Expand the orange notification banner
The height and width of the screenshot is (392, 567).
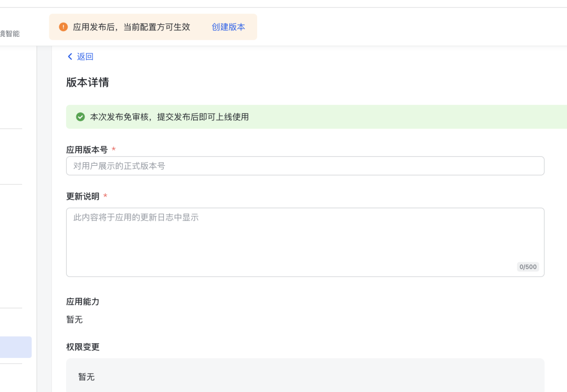coord(153,26)
